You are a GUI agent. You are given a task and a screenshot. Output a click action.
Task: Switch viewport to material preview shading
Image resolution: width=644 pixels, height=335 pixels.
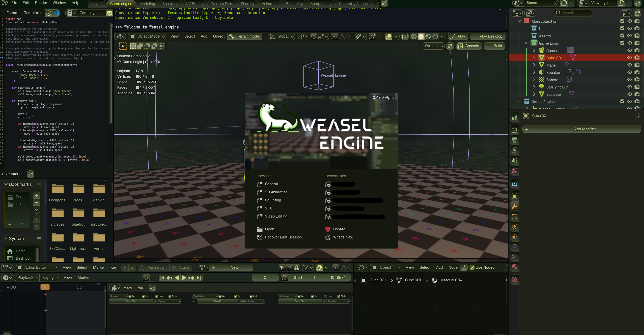(x=428, y=37)
